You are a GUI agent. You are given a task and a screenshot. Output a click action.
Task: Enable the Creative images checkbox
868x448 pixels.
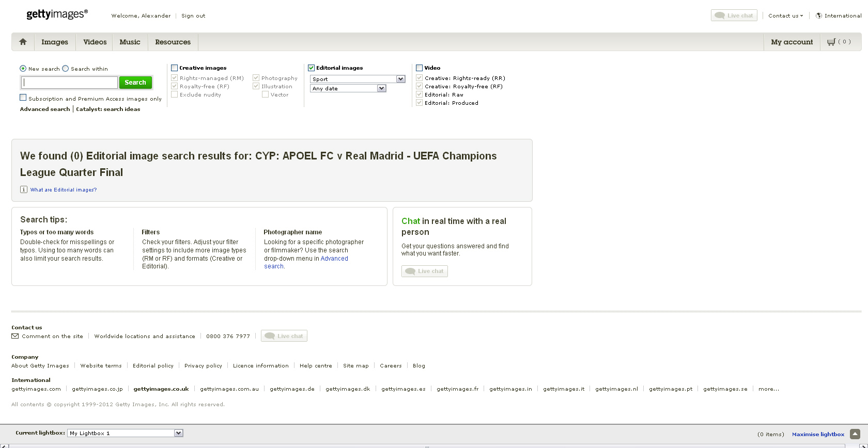point(174,68)
